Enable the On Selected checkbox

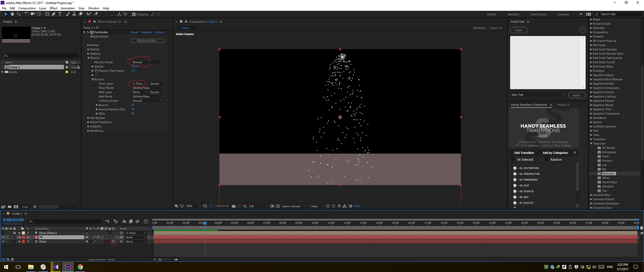(513, 159)
